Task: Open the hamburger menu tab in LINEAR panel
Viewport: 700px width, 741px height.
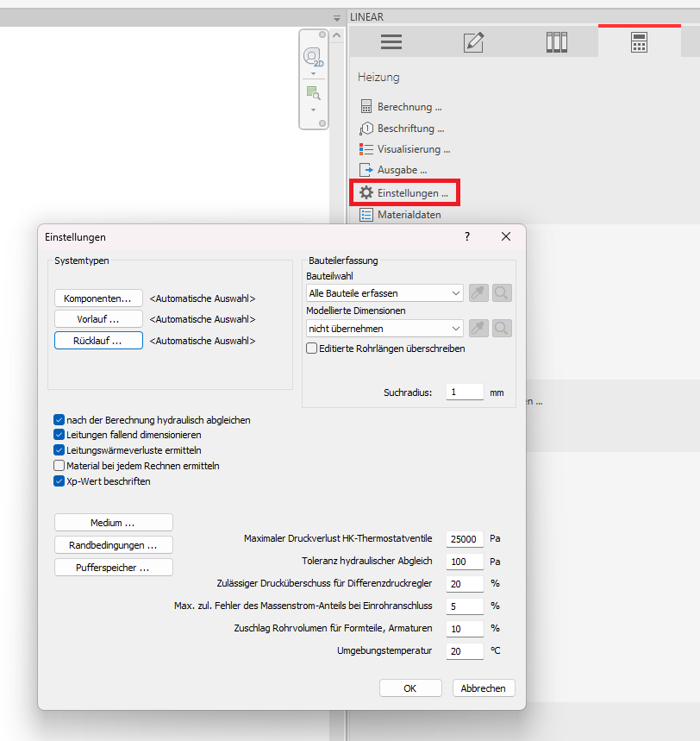Action: pos(391,42)
